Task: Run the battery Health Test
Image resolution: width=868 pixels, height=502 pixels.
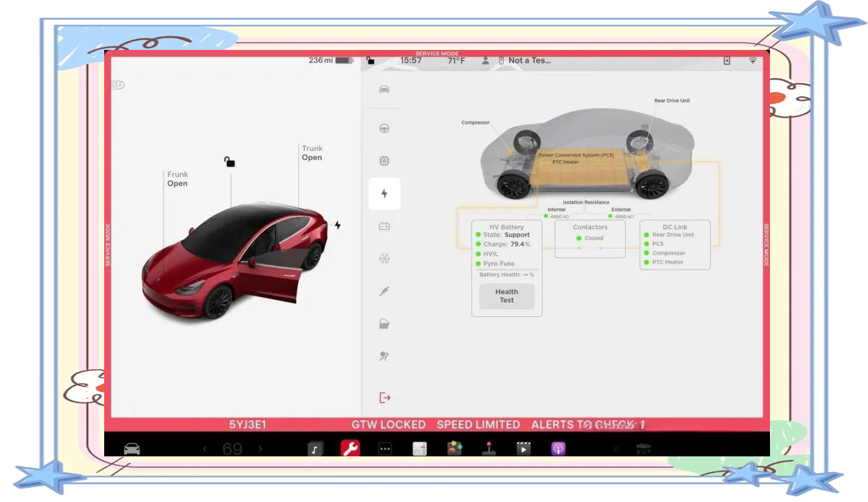Action: (507, 296)
